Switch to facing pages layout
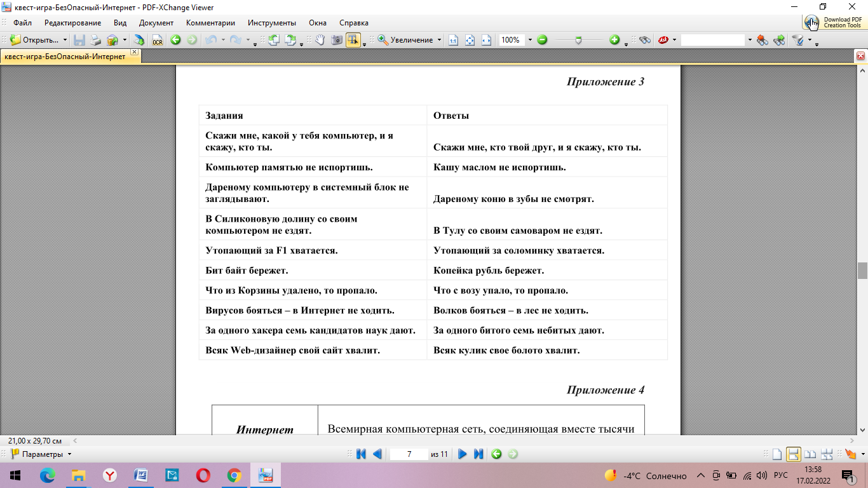868x488 pixels. click(810, 454)
